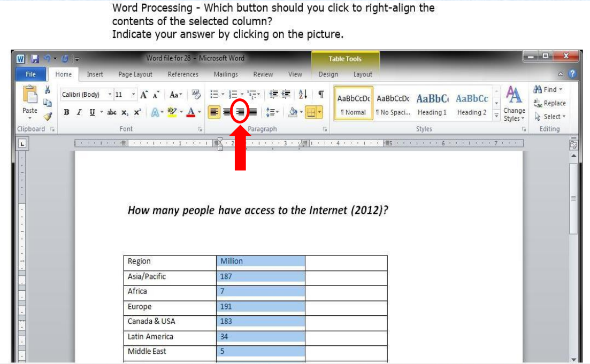
Task: Toggle Underline formatting
Action: click(x=92, y=112)
